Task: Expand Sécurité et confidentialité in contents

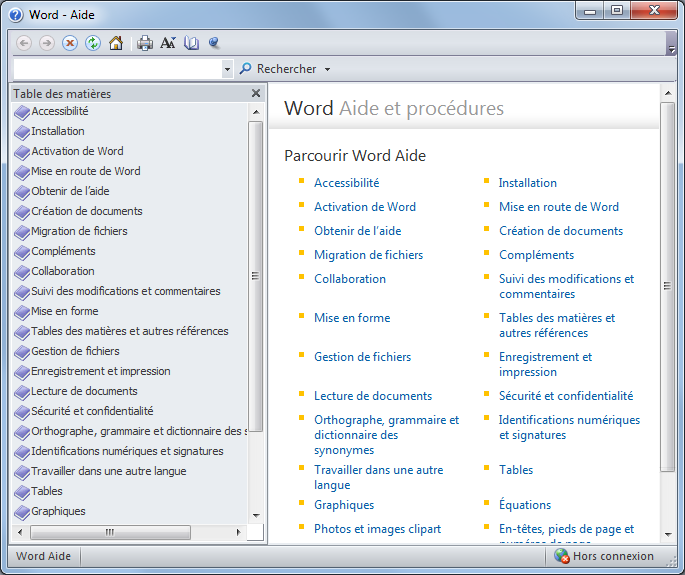Action: (x=22, y=412)
